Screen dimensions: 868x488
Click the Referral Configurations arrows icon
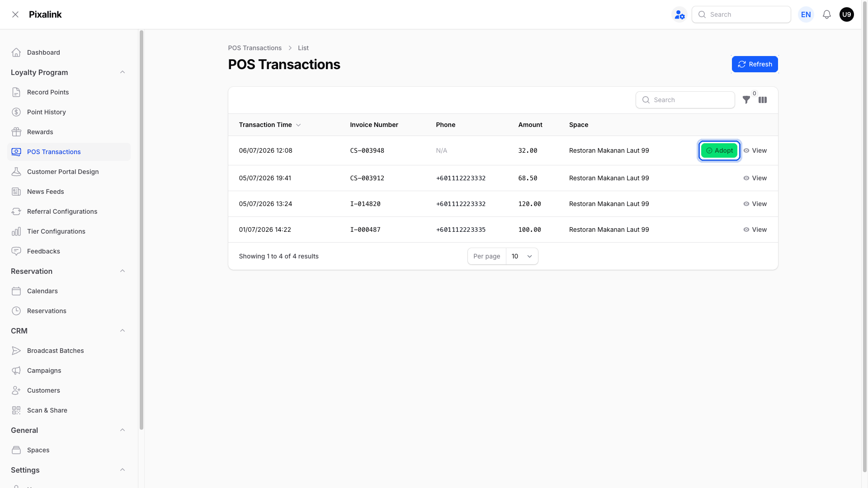(x=16, y=211)
